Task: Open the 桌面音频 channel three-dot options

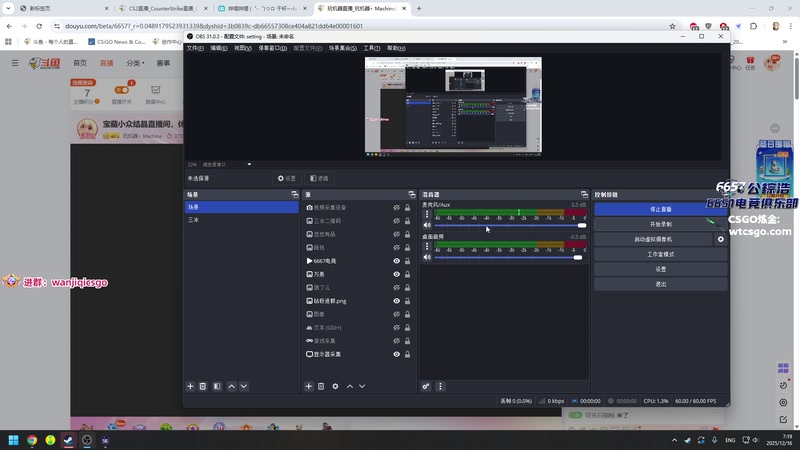Action: (427, 246)
